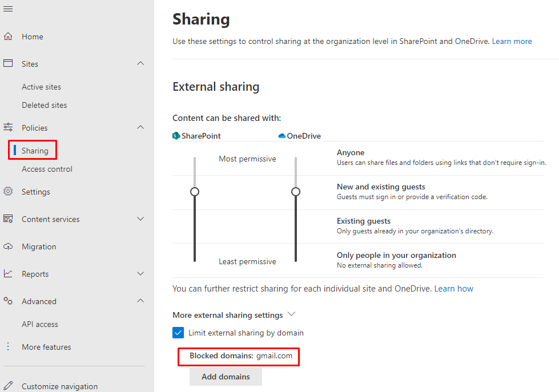Expand the Reports section chevron
The width and height of the screenshot is (559, 392).
[x=140, y=274]
